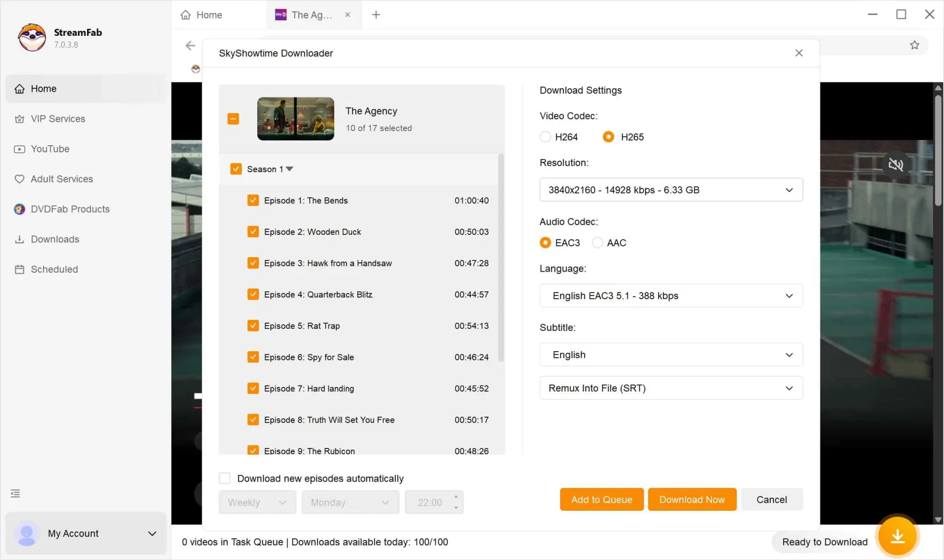
Task: Click Download Now button
Action: (692, 499)
